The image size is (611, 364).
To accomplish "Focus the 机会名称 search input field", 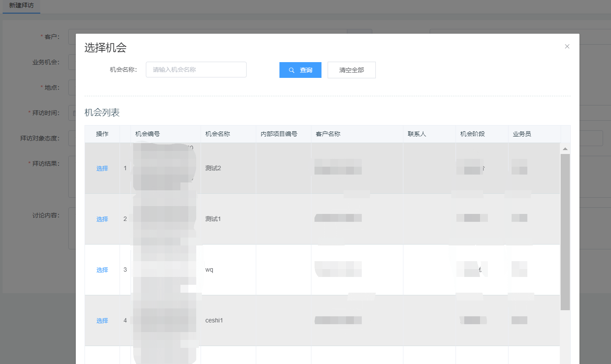I will (x=196, y=70).
